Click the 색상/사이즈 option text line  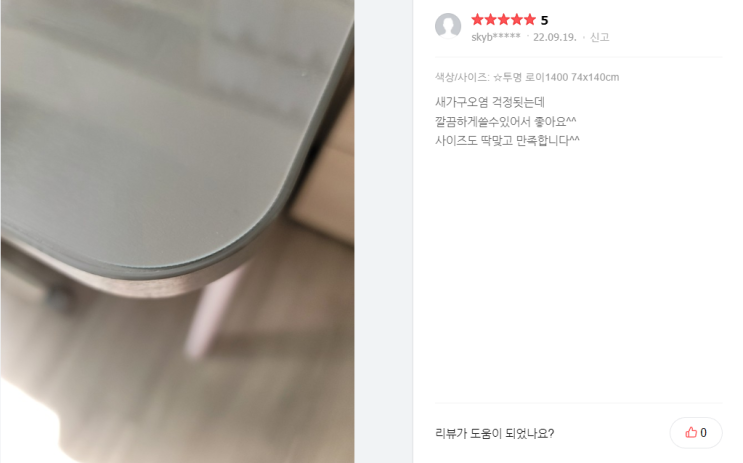click(527, 77)
